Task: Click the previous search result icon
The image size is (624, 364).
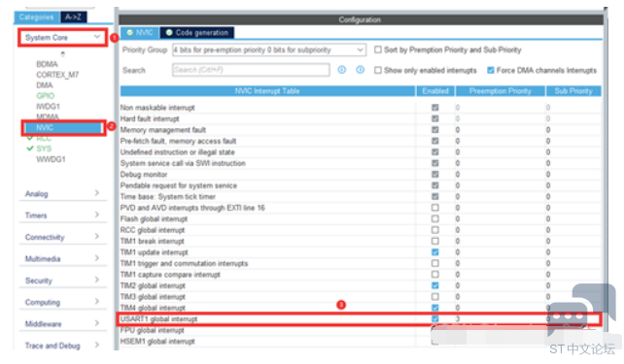Action: [342, 70]
